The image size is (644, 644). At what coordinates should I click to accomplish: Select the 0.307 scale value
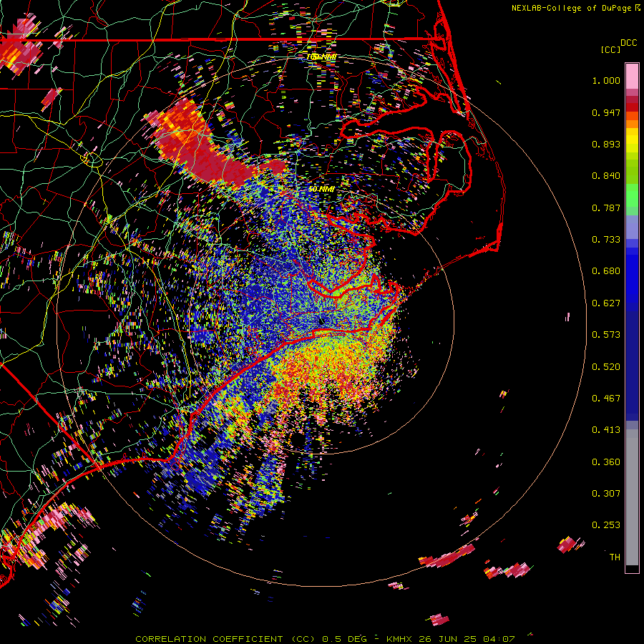(606, 494)
